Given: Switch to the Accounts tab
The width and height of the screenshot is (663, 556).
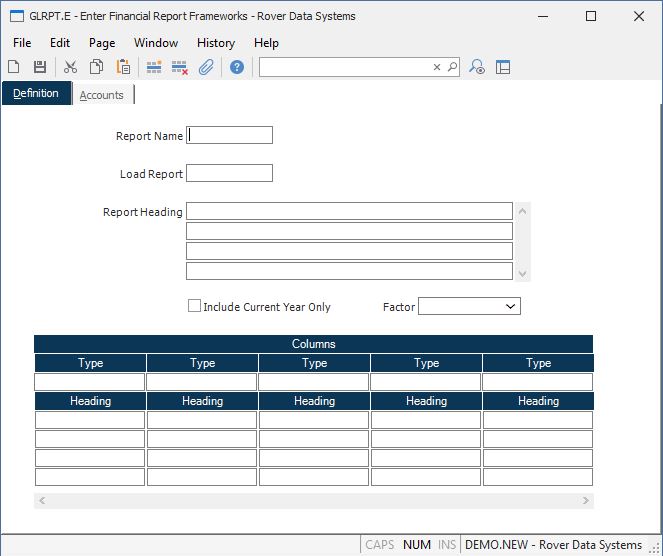Looking at the screenshot, I should point(102,95).
